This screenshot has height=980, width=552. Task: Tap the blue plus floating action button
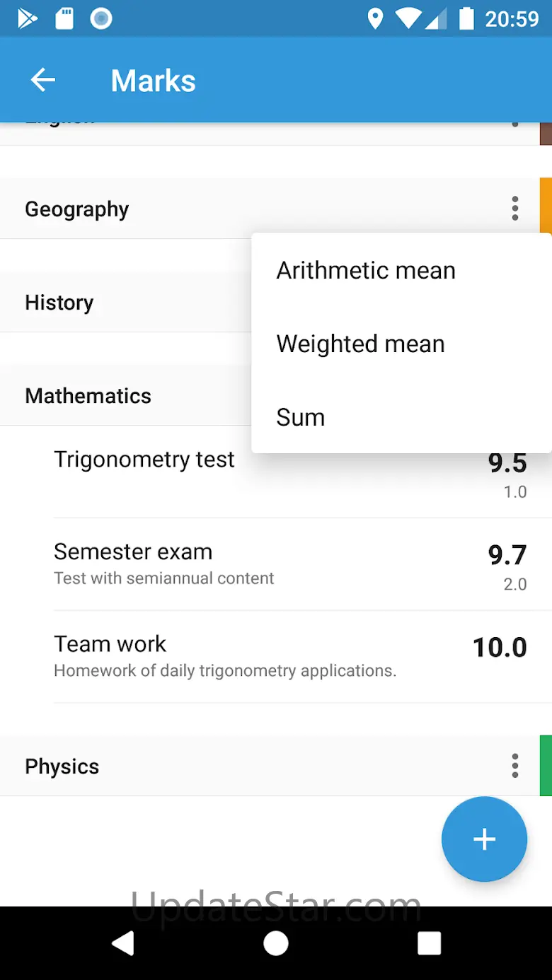point(484,839)
